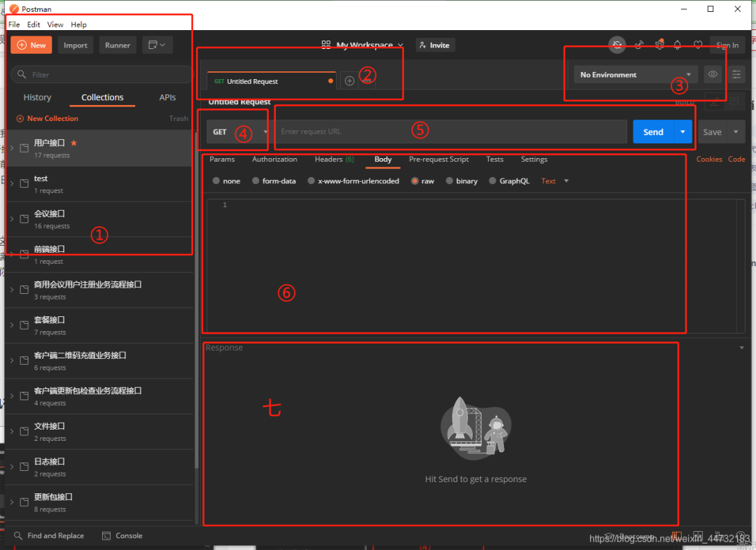
Task: Click the sync status icon in header
Action: 617,45
